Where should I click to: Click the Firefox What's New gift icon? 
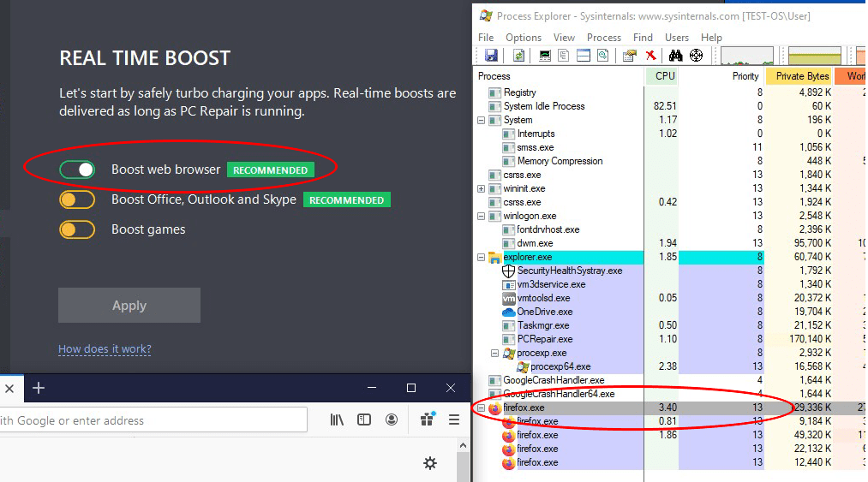point(428,420)
